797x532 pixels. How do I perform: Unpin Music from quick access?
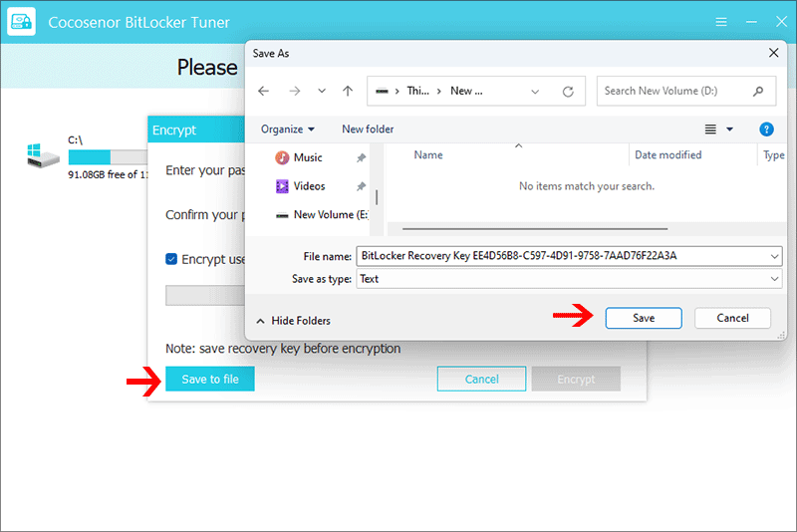coord(361,158)
